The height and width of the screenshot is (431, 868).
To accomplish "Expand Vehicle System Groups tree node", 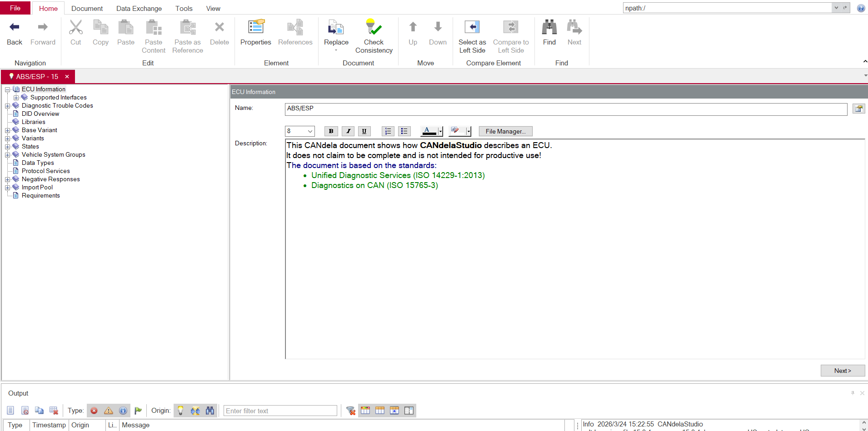I will coord(7,155).
